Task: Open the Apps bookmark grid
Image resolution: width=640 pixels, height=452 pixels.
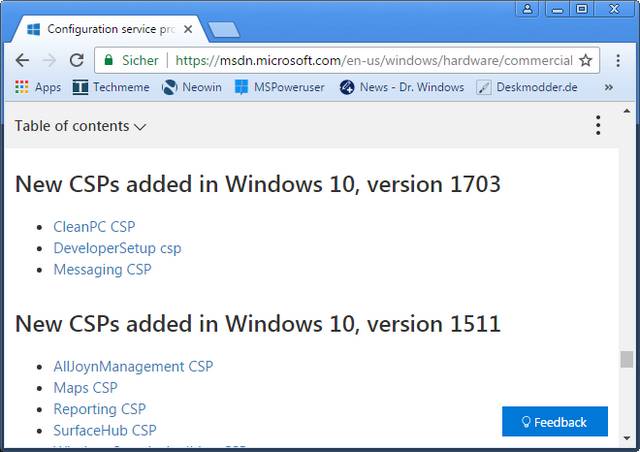Action: pos(38,87)
